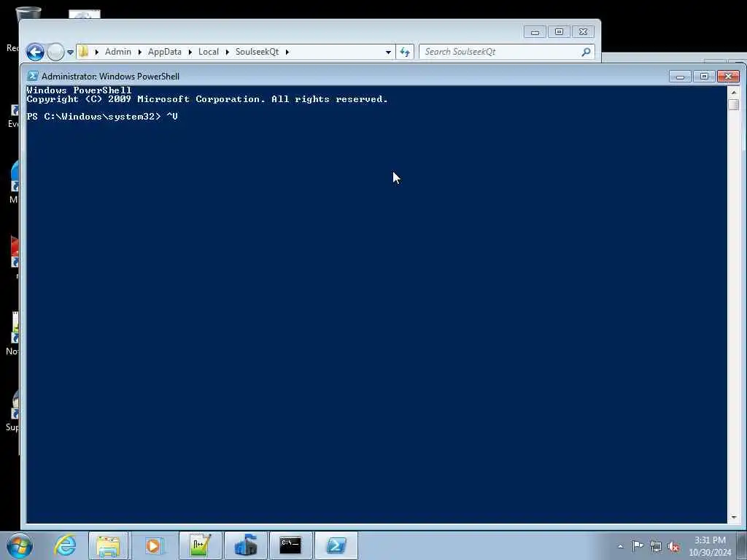This screenshot has width=747, height=560.
Task: Open Windows Media Player from taskbar
Action: [x=153, y=545]
